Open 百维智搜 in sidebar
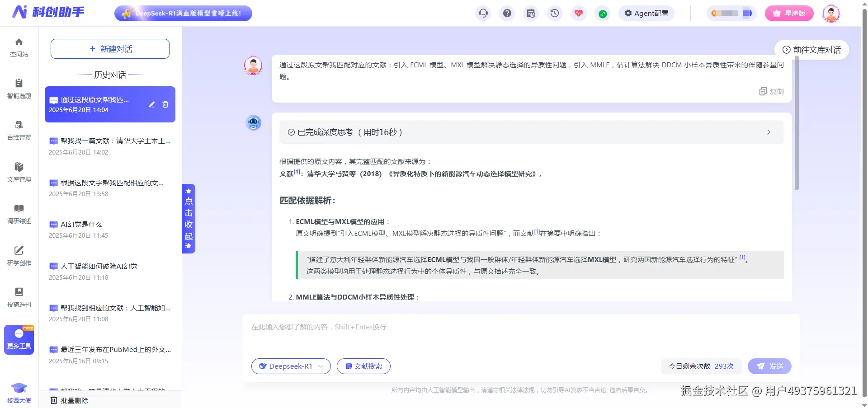The image size is (868, 408). (x=19, y=131)
